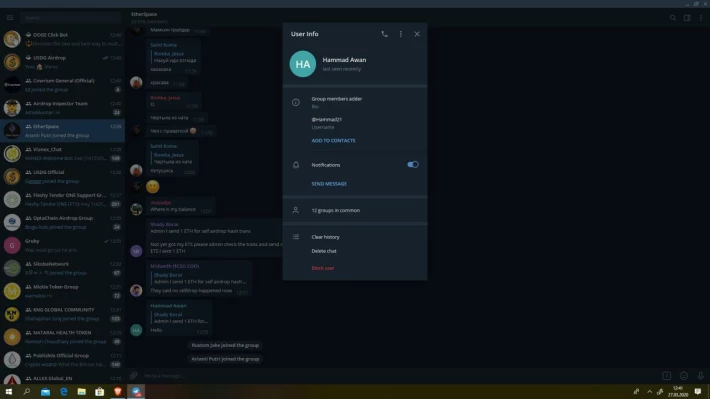Open the hamburger main menu
710x399 pixels.
coord(10,18)
